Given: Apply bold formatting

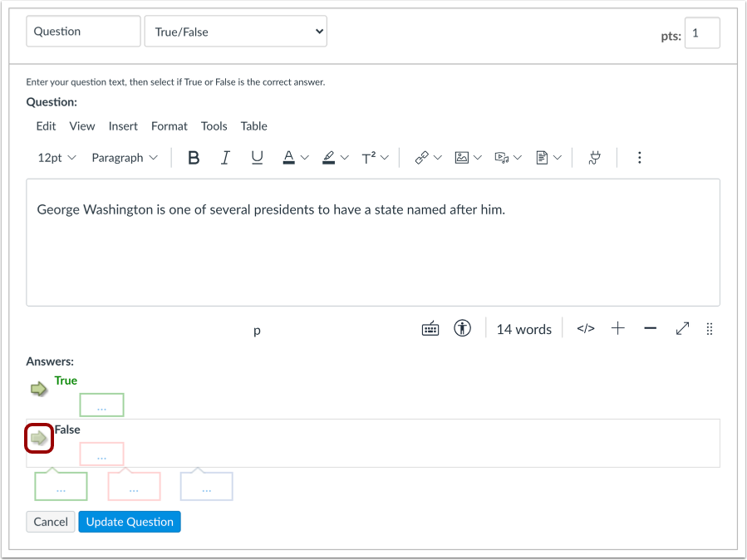Looking at the screenshot, I should 194,158.
